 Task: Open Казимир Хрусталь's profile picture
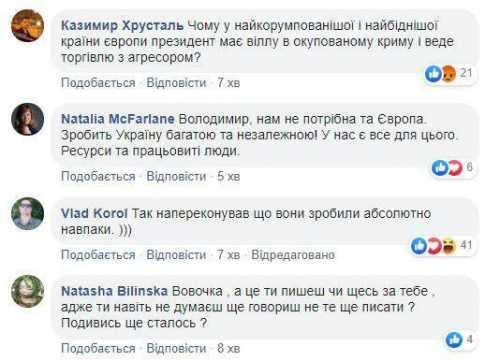28,26
